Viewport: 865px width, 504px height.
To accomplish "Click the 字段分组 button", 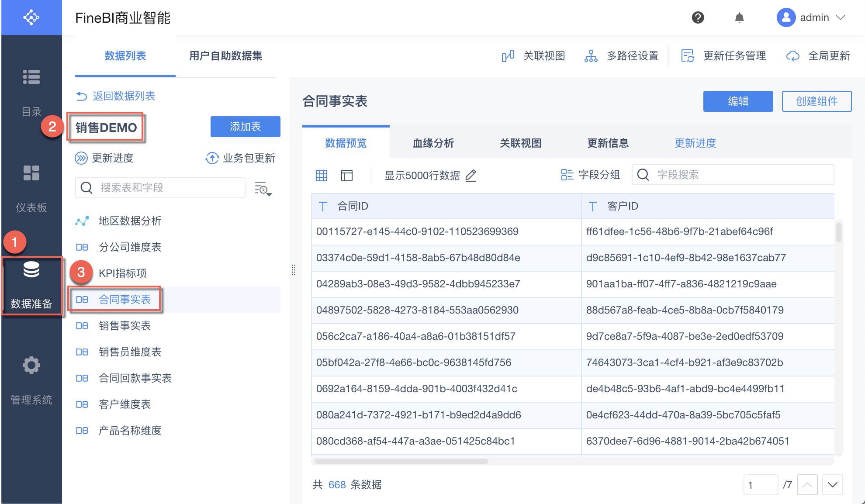I will [591, 175].
